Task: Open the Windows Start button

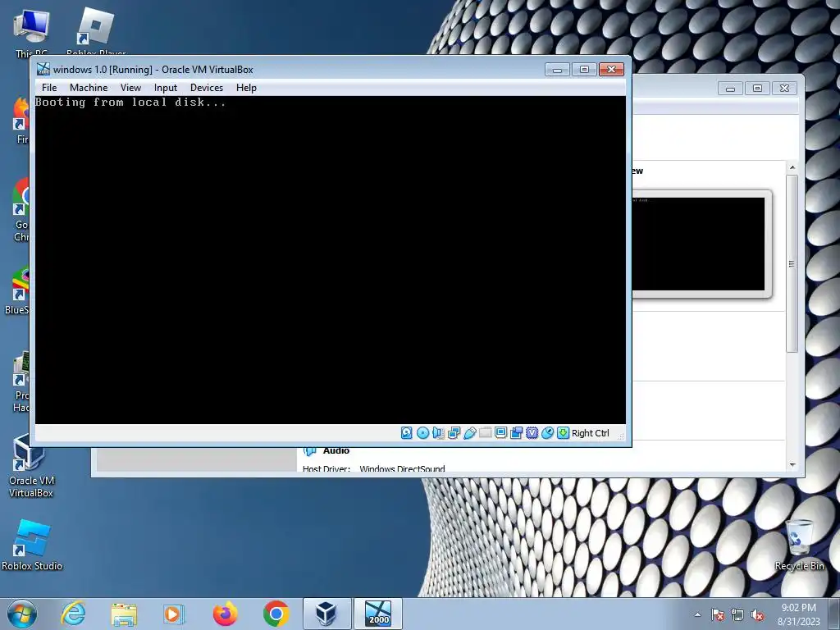Action: pyautogui.click(x=22, y=614)
